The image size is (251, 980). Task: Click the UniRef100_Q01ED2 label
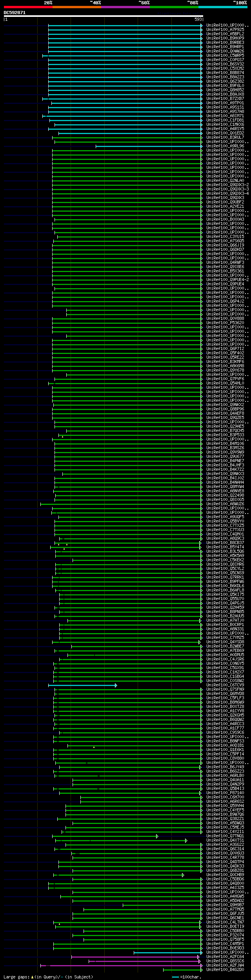point(225,133)
